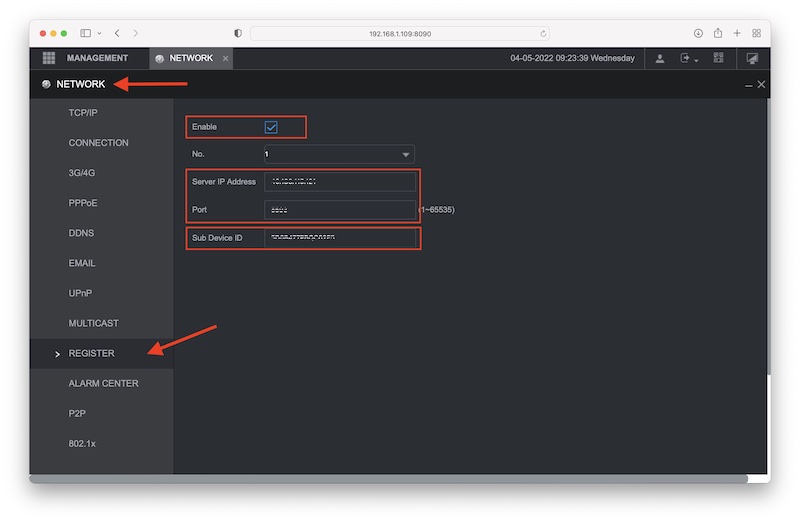Open the P2P settings page
The height and width of the screenshot is (522, 800).
77,413
